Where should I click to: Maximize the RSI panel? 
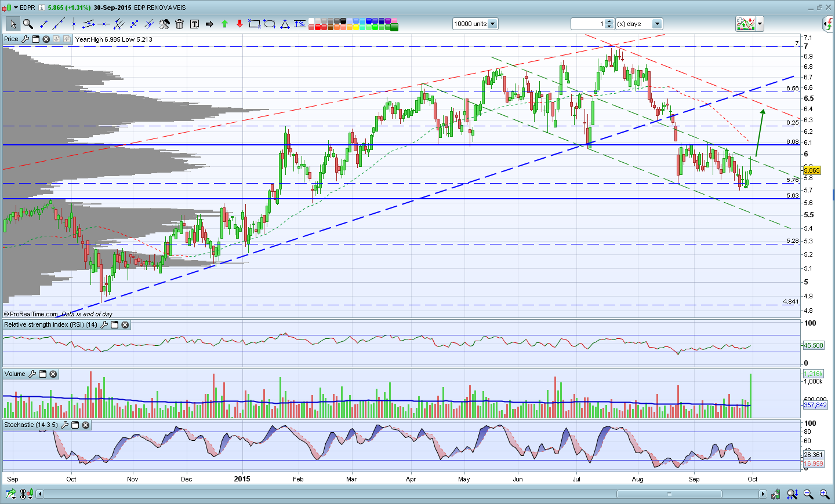click(115, 325)
